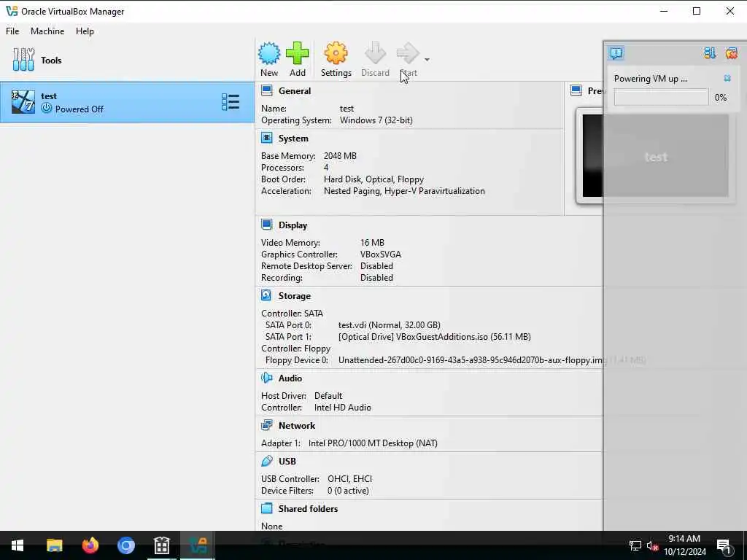
Task: Click the delete finished notifications icon
Action: point(731,52)
